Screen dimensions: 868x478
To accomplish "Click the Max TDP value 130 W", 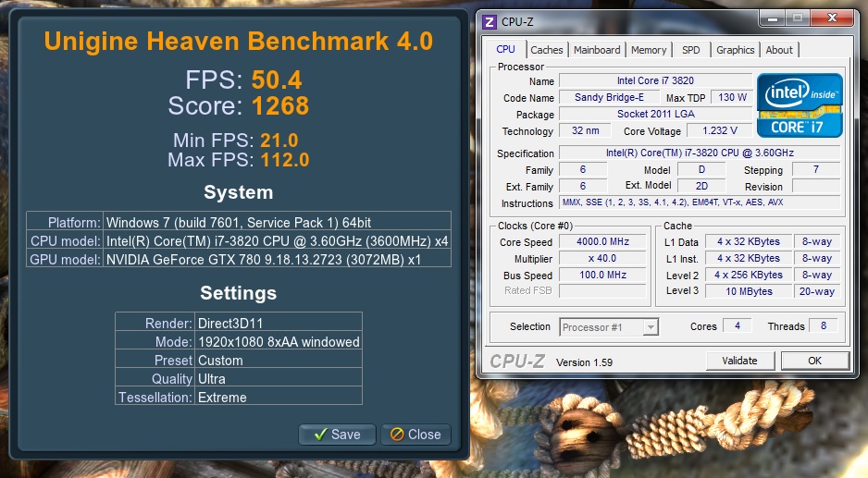I will click(x=732, y=97).
